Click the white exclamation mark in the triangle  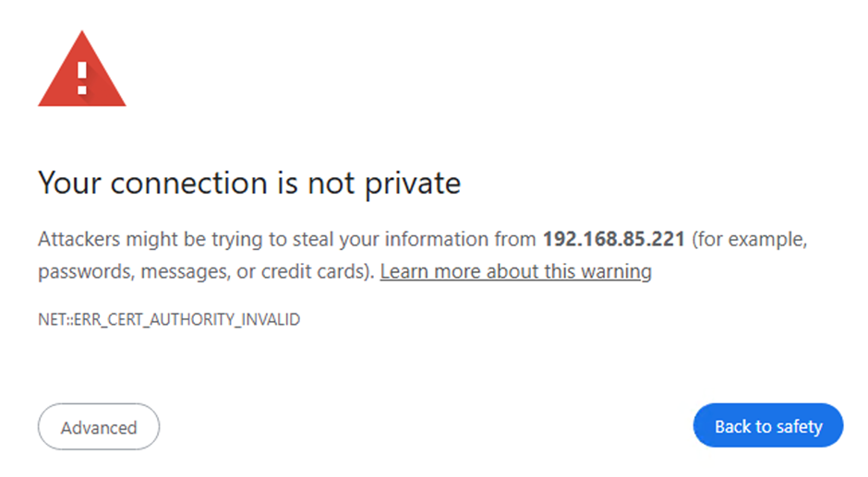point(82,77)
